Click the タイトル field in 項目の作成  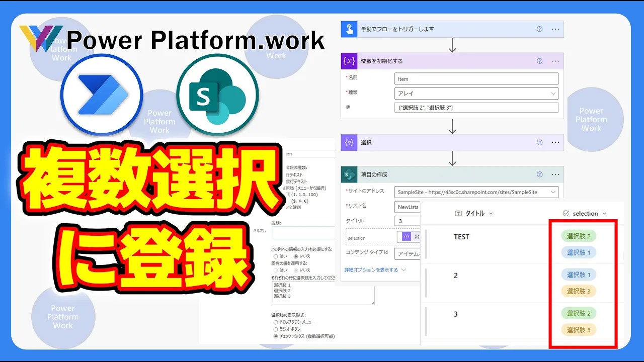[x=407, y=221]
